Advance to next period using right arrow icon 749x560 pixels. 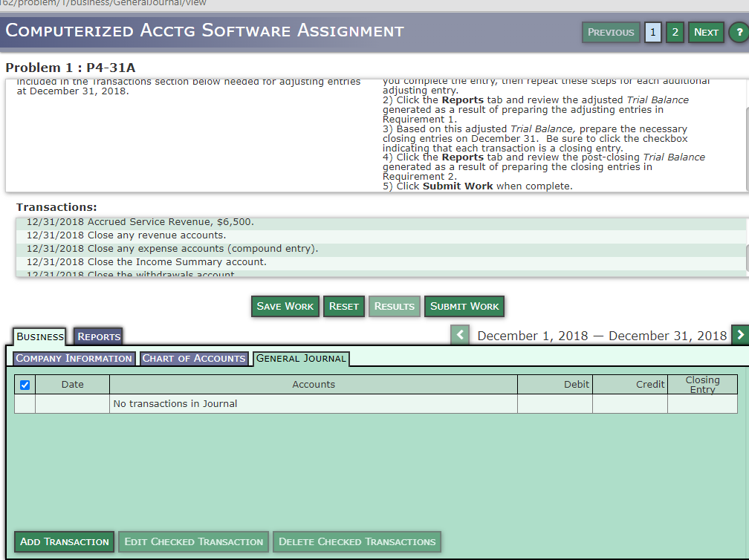(740, 334)
